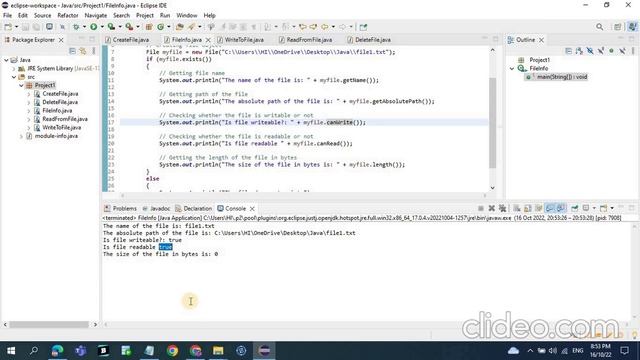Click the Run (green play) toolbar button
640x360 pixels.
(x=93, y=27)
